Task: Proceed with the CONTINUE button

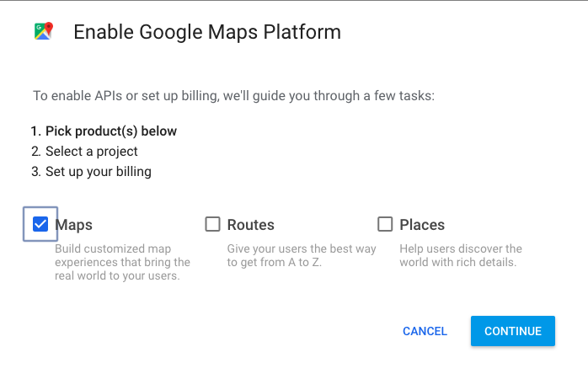Action: tap(513, 331)
